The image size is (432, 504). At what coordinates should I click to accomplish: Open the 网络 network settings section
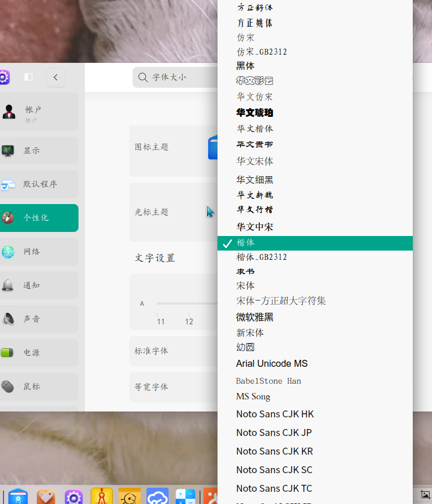tap(38, 252)
